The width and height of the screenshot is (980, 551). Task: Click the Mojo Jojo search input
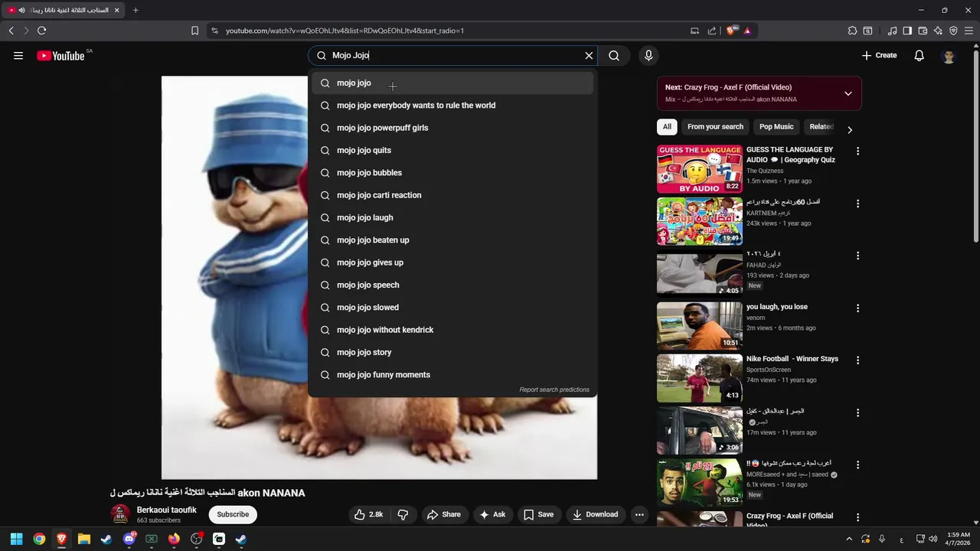[454, 55]
